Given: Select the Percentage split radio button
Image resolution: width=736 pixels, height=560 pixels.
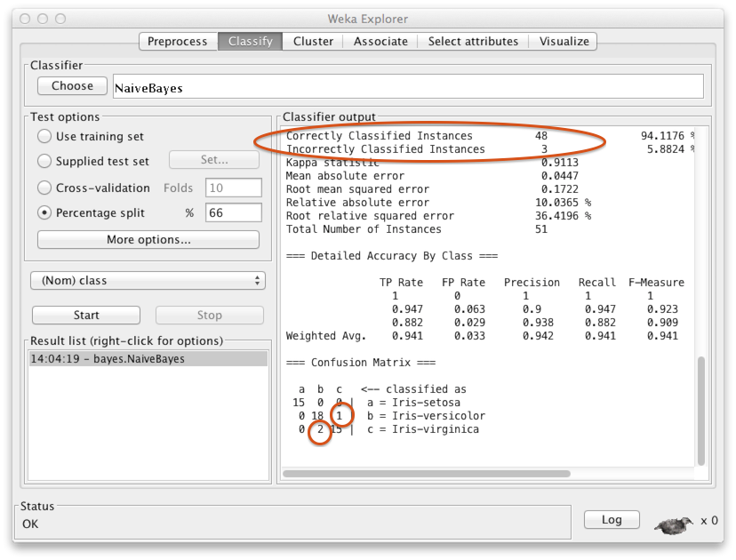Looking at the screenshot, I should pyautogui.click(x=44, y=212).
